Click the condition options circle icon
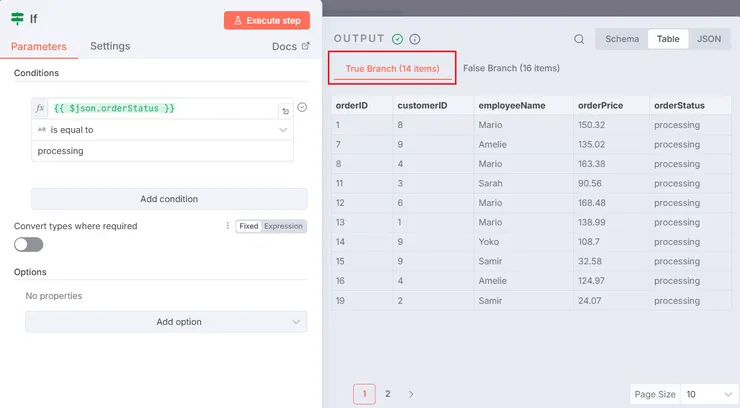Image resolution: width=740 pixels, height=408 pixels. click(x=302, y=108)
